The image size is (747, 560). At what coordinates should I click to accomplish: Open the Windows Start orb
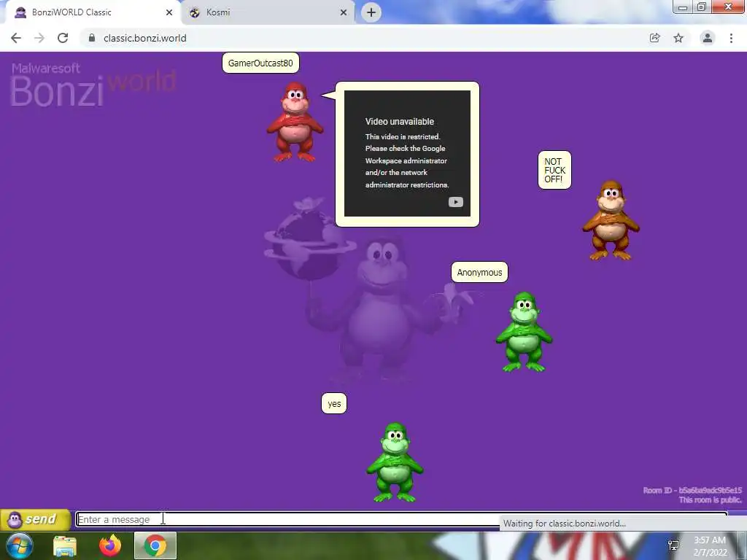20,545
